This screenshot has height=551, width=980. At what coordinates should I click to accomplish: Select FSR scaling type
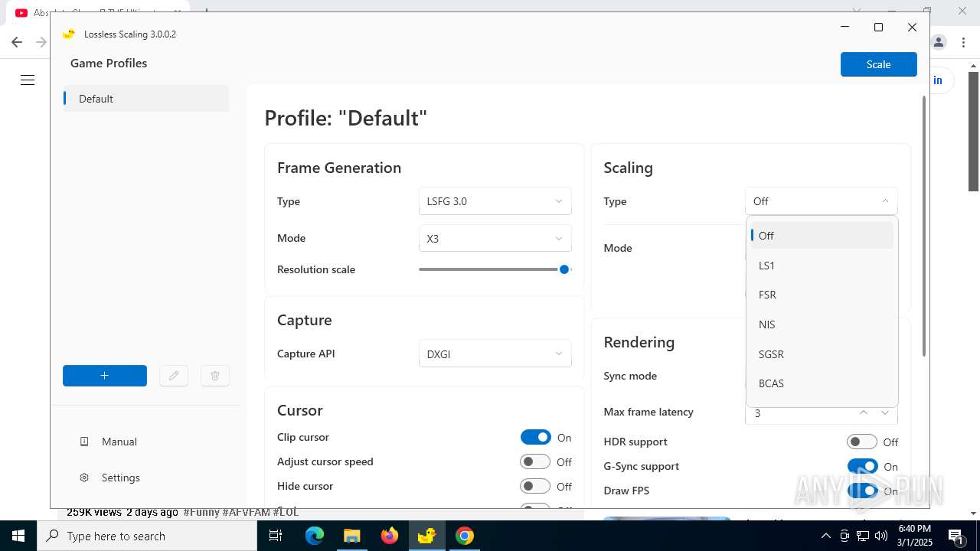pyautogui.click(x=822, y=295)
